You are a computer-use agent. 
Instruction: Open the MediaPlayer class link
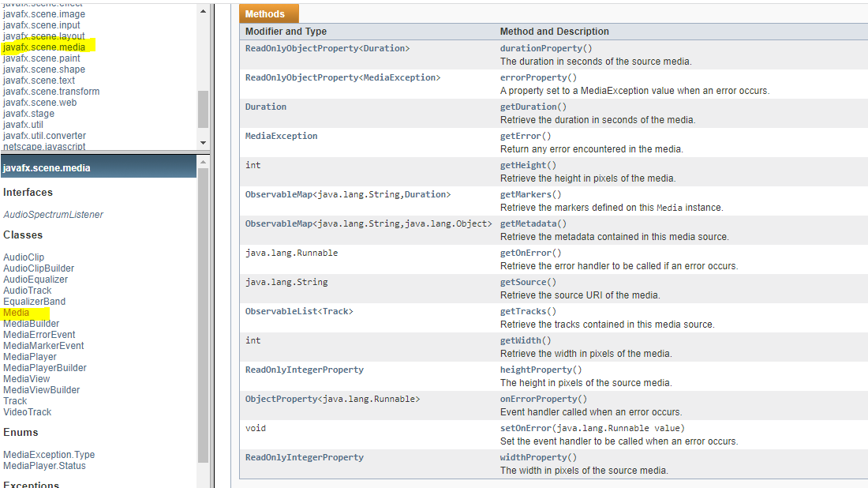pos(30,357)
